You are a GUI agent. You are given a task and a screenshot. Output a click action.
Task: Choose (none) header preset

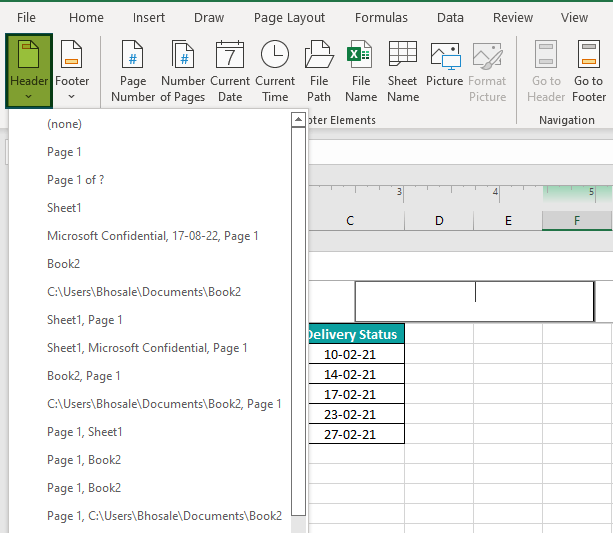(150, 124)
